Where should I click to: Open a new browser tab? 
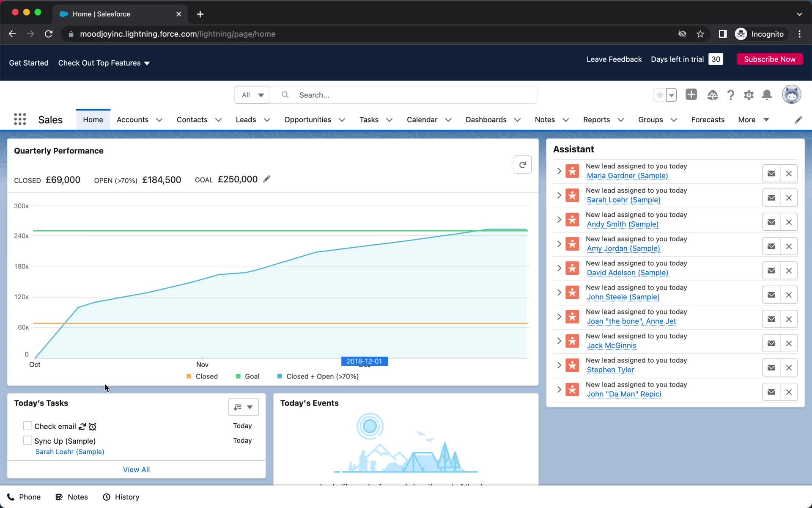click(200, 14)
